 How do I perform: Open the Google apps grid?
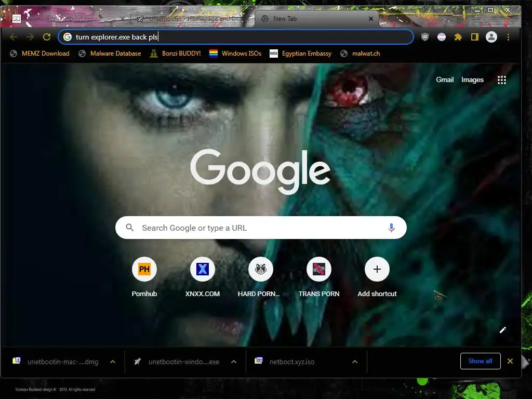pos(502,80)
